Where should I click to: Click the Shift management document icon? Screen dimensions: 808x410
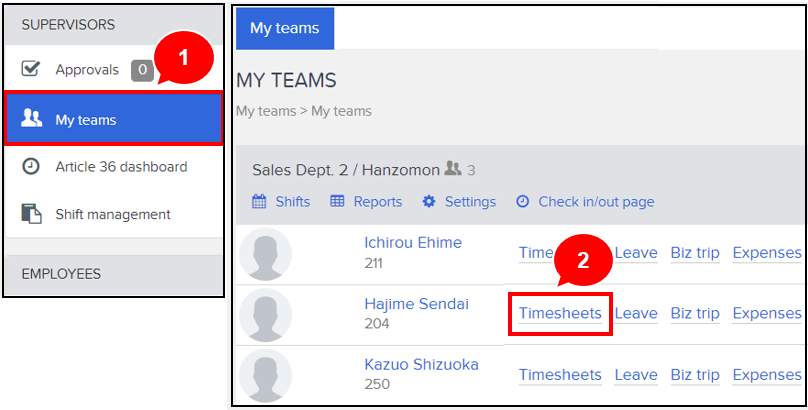tap(31, 214)
